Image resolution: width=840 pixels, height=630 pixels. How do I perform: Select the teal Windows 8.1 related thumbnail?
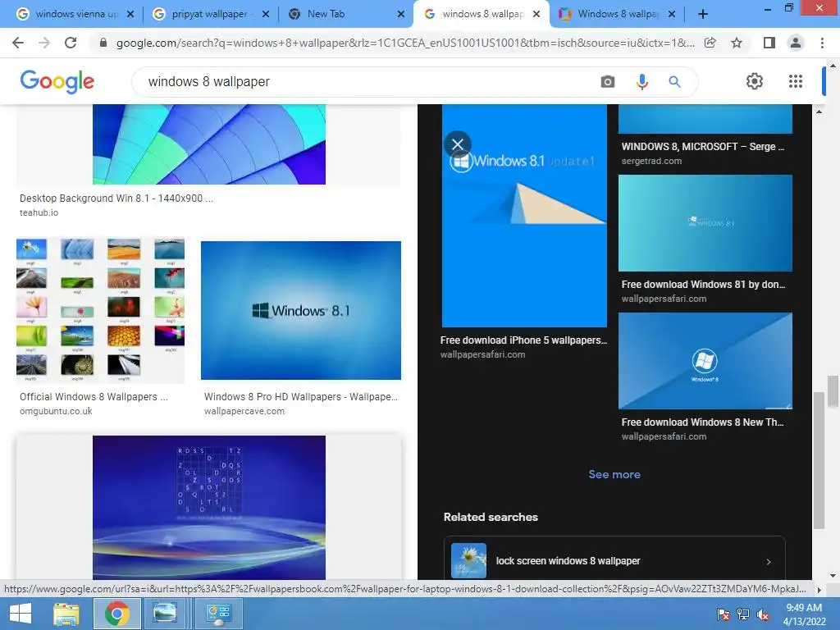(x=705, y=223)
